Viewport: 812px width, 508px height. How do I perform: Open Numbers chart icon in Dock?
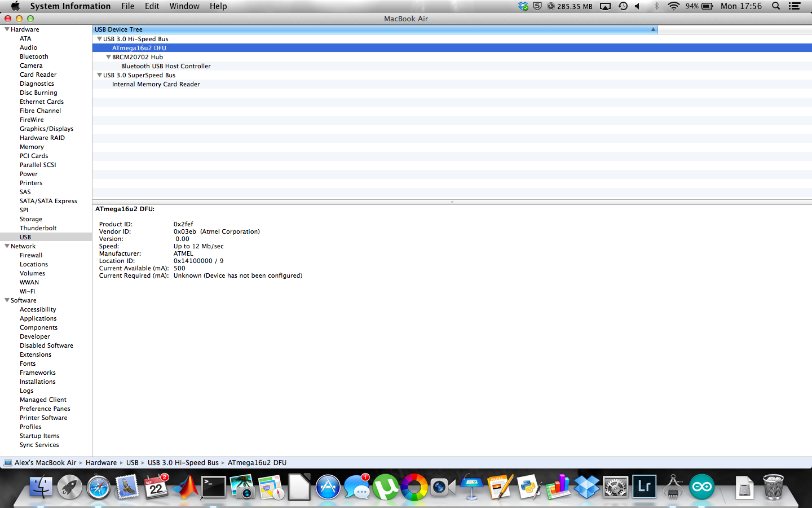[x=558, y=487]
